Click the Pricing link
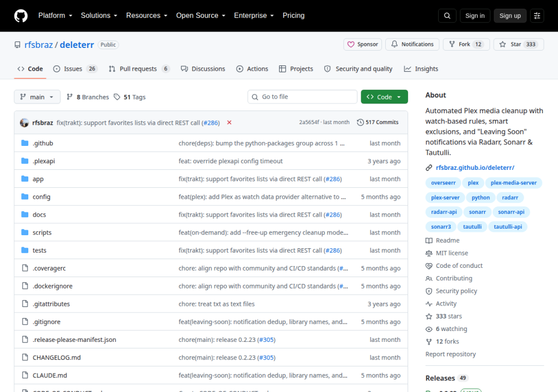 (294, 16)
